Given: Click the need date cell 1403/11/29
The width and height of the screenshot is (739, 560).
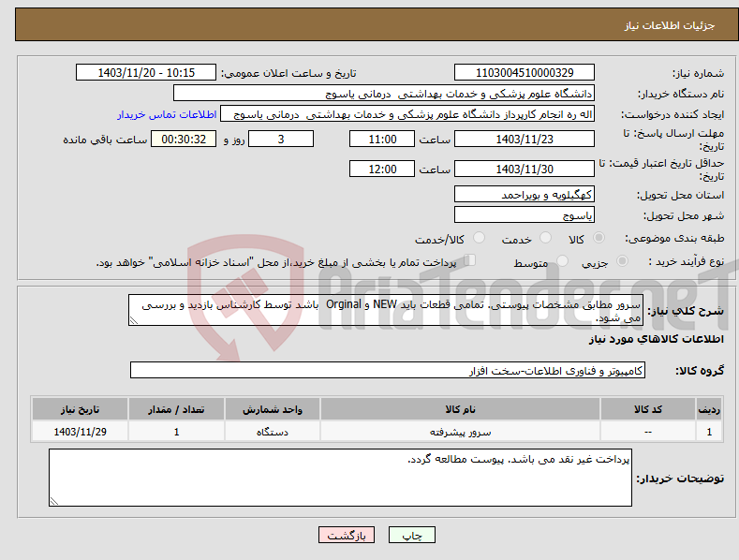Looking at the screenshot, I should tap(81, 432).
